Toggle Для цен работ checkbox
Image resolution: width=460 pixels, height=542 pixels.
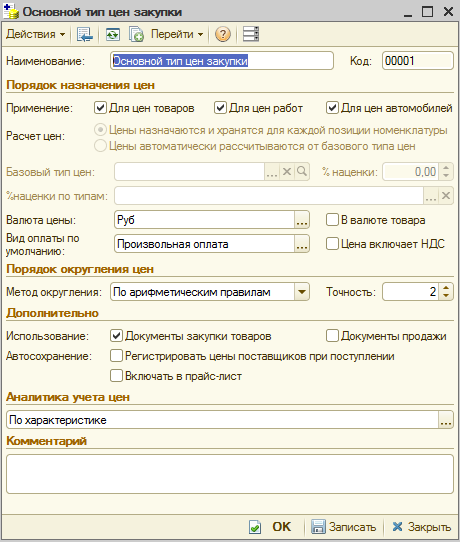tap(220, 108)
